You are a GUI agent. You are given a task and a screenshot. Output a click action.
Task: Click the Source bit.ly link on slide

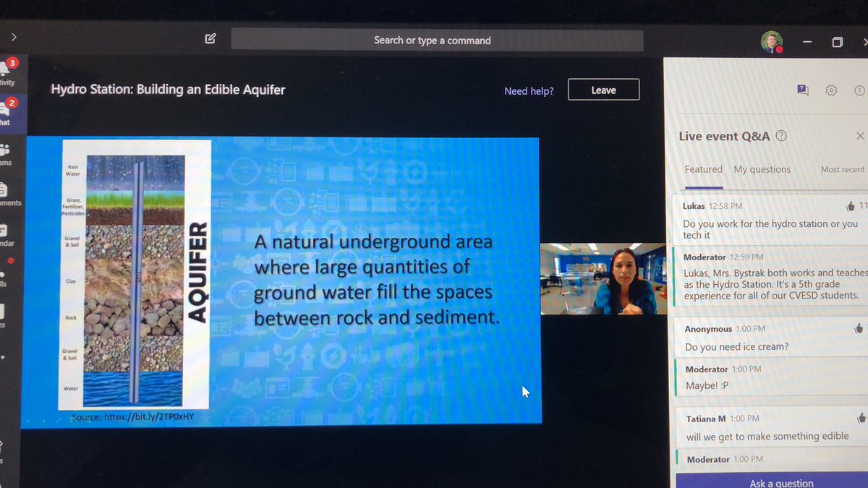coord(133,417)
